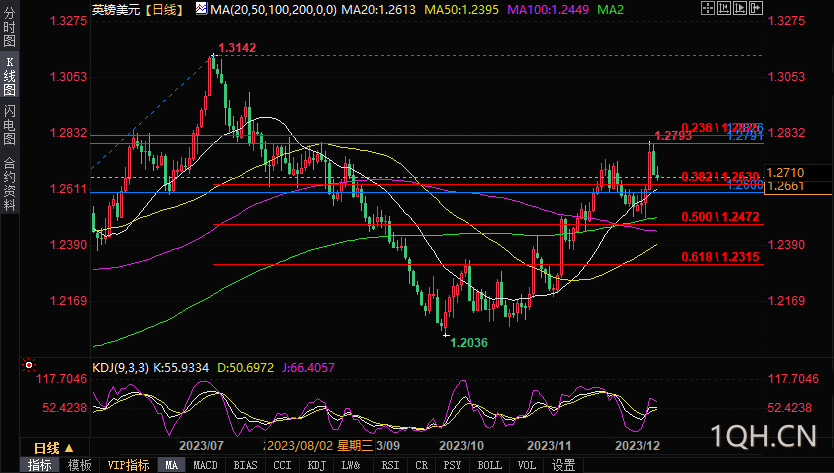Switch to the 闪电图 sidebar tab

pos(9,125)
